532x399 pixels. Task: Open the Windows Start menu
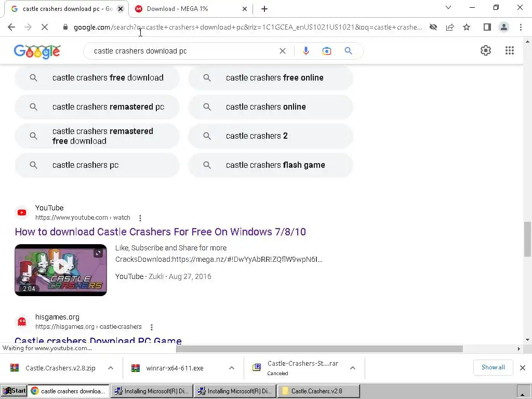click(x=14, y=391)
